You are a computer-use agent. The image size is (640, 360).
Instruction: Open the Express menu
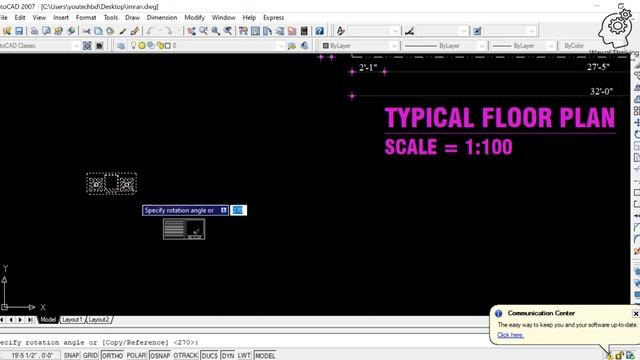(x=273, y=18)
